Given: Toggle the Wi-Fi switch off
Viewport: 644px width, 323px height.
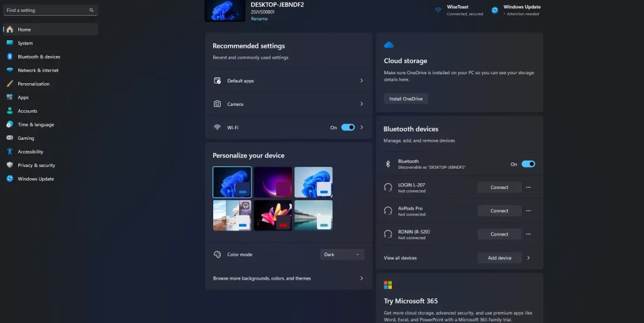Looking at the screenshot, I should pyautogui.click(x=348, y=127).
